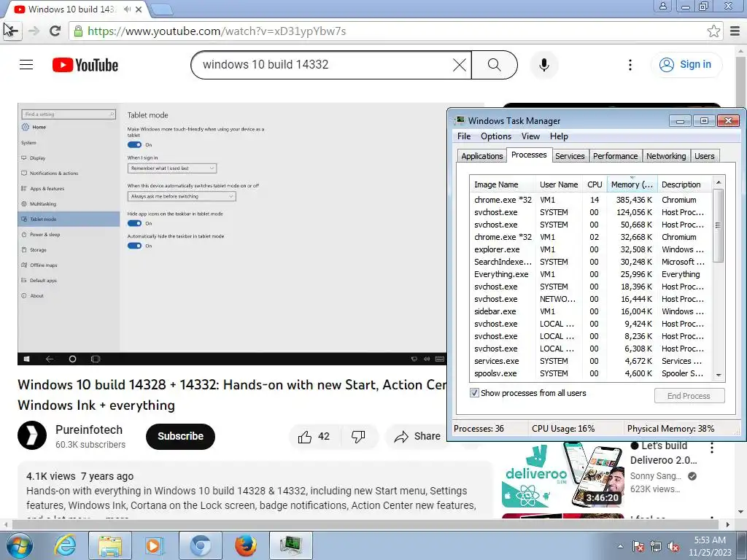Select the services.exe process row

click(591, 361)
